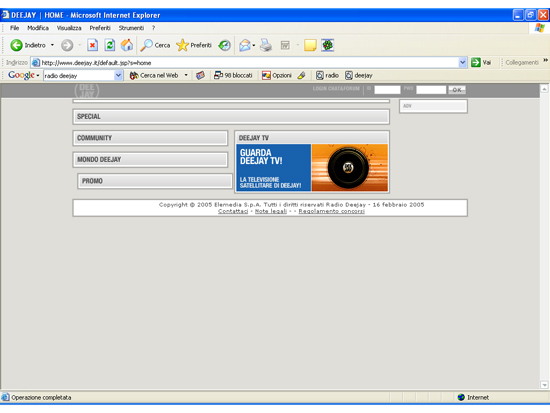550x413 pixels.
Task: Open the Cerca nel Web dropdown arrow
Action: pyautogui.click(x=186, y=75)
